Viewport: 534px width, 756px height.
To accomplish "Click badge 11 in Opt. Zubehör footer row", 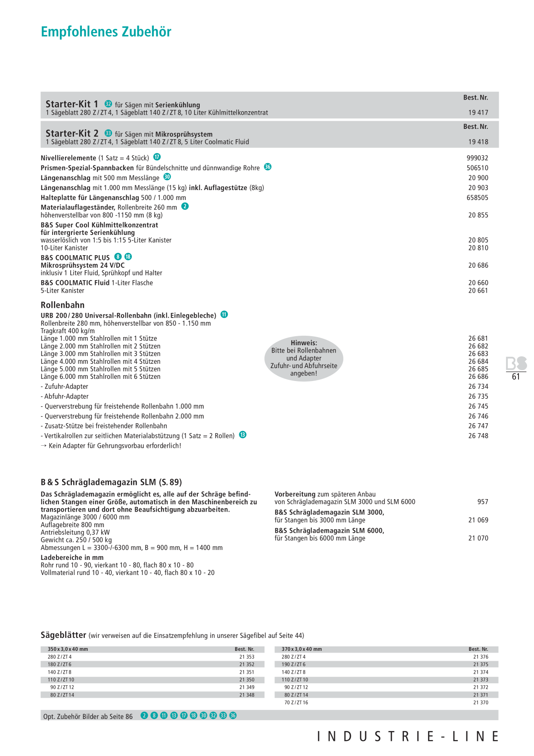I will (164, 715).
